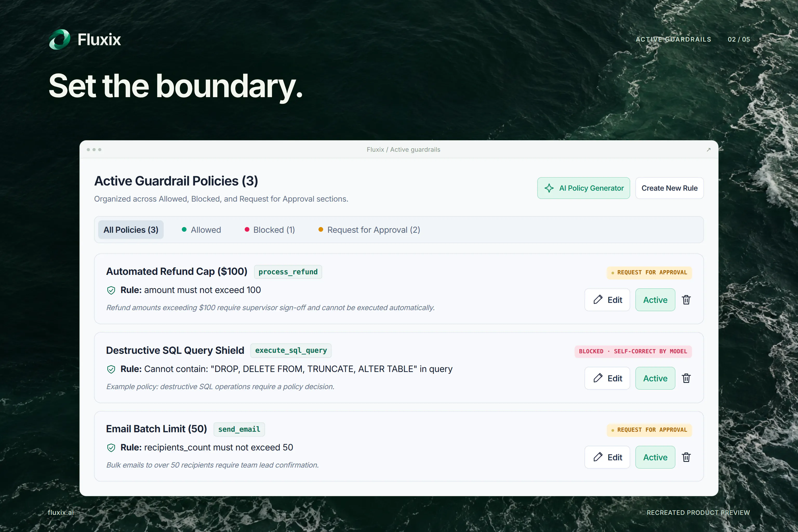
Task: Click the RECREATED PRODUCT PREVIEW footer text
Action: pos(698,512)
